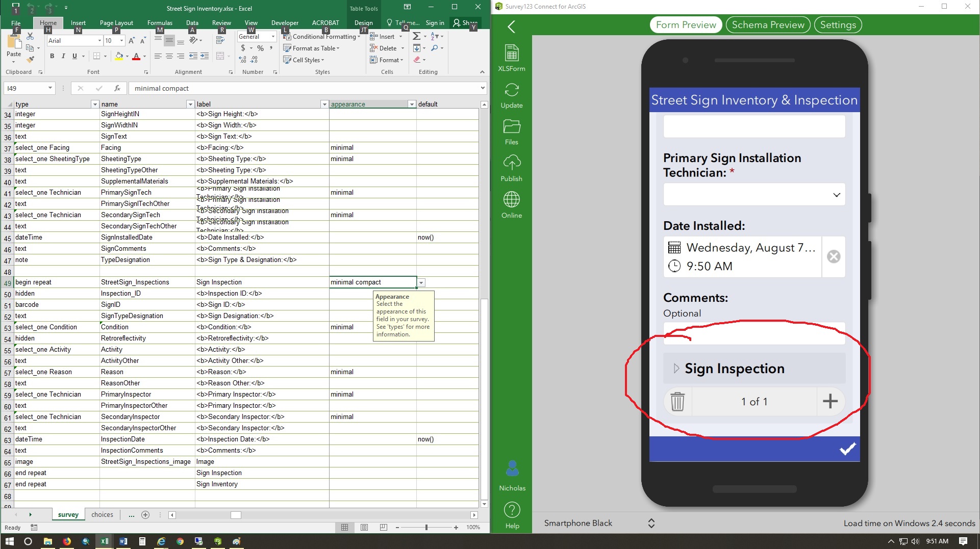
Task: Clear the Date Installed value
Action: coord(834,256)
